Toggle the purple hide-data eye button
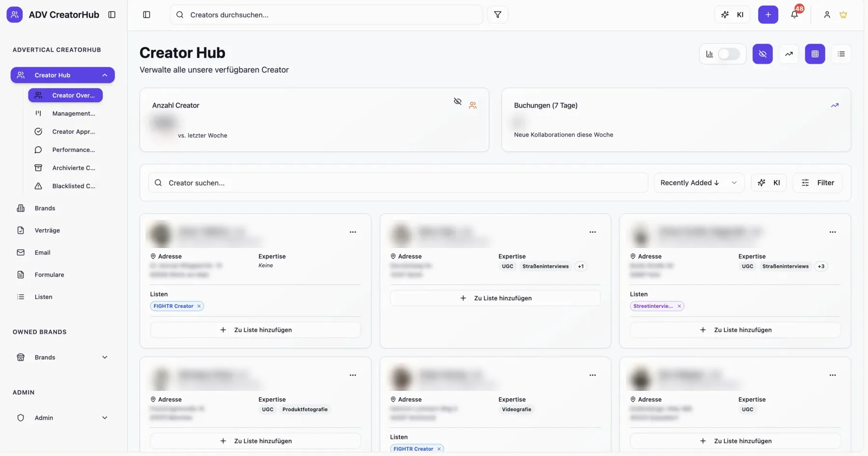Viewport: 868px width, 456px height. (762, 54)
